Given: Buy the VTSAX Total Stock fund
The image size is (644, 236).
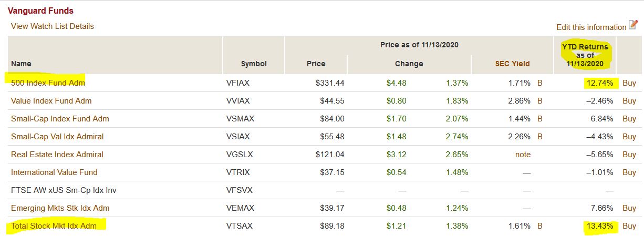Looking at the screenshot, I should (629, 226).
